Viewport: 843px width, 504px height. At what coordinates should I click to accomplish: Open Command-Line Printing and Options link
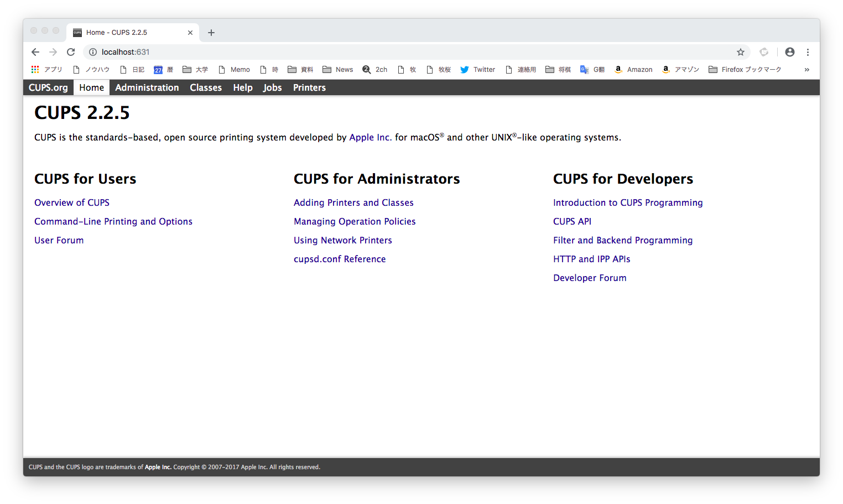pyautogui.click(x=113, y=221)
